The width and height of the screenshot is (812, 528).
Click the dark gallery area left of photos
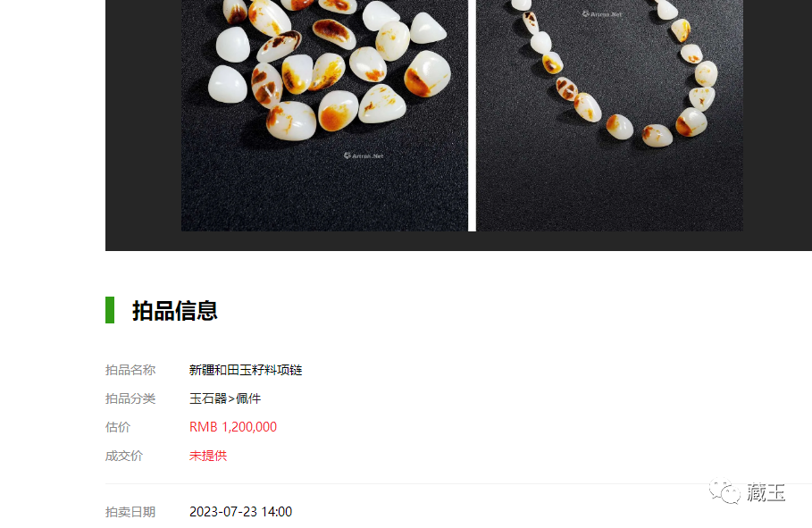pos(143,124)
